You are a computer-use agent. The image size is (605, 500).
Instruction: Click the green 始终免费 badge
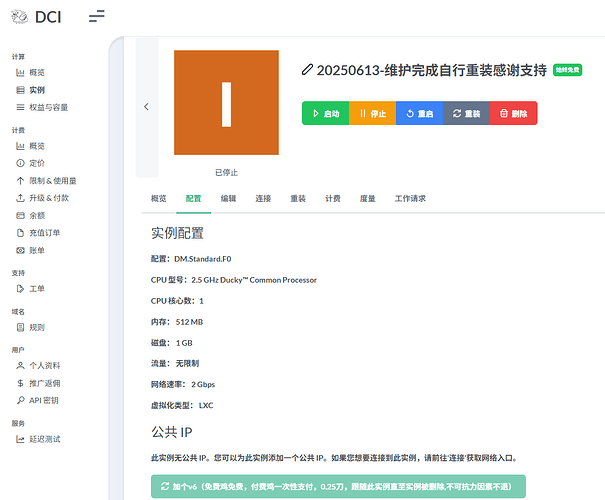pyautogui.click(x=567, y=70)
